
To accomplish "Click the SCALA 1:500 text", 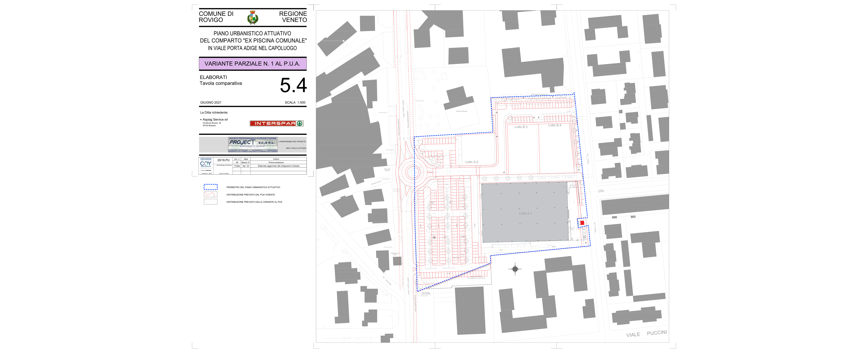I will tap(295, 102).
